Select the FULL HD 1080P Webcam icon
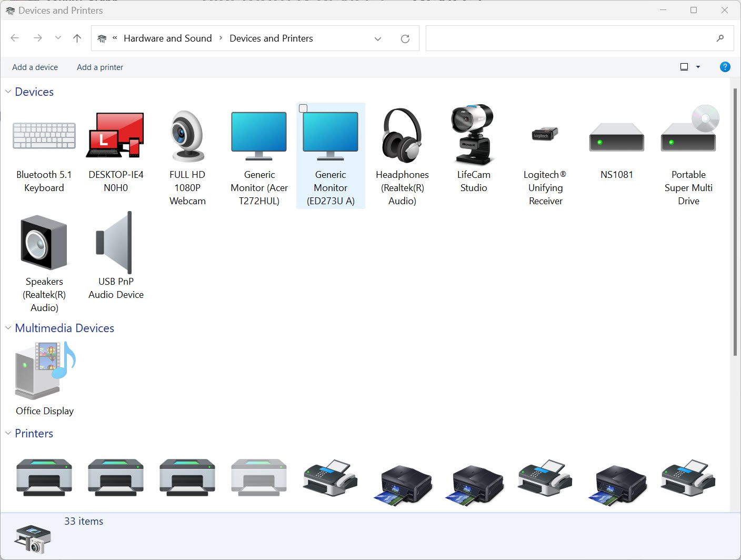The width and height of the screenshot is (741, 560). pos(187,136)
